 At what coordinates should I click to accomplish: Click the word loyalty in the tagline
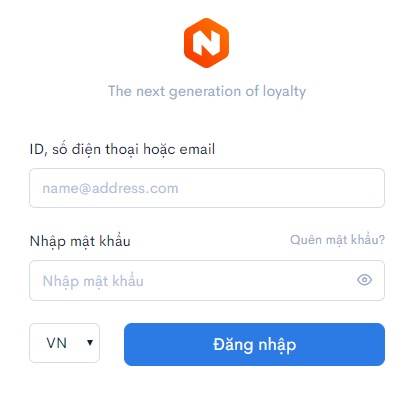(x=284, y=92)
